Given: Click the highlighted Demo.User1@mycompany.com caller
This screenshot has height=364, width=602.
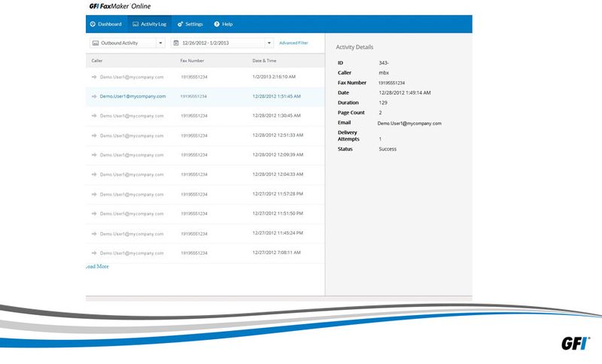Looking at the screenshot, I should pos(133,96).
